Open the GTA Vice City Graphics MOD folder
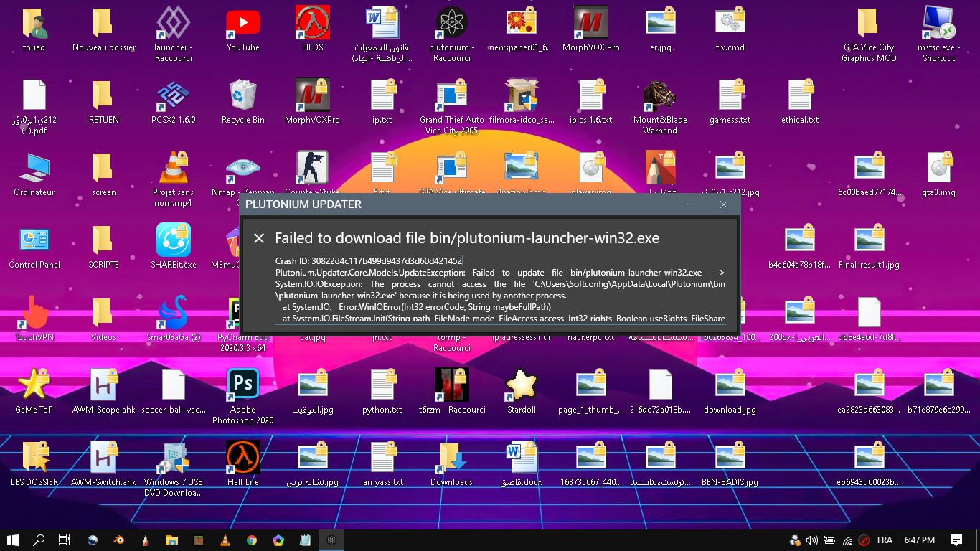The image size is (980, 551). pyautogui.click(x=869, y=34)
